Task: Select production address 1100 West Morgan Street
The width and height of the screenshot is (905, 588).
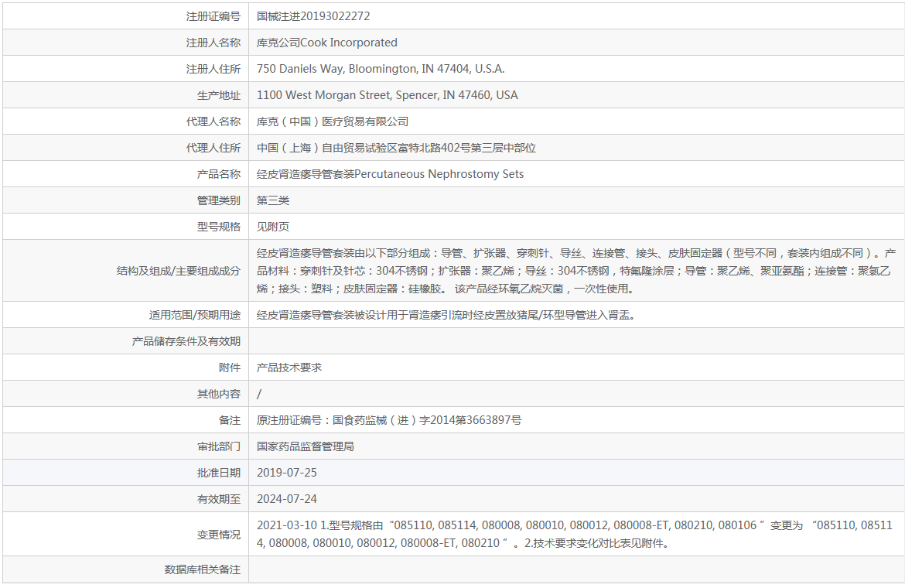Action: [388, 95]
